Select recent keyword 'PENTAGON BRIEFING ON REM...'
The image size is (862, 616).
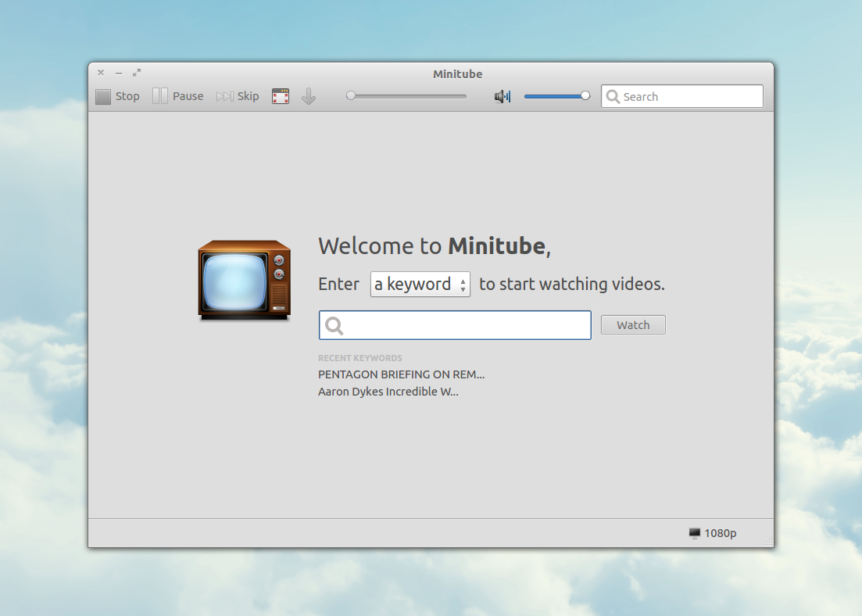point(402,374)
